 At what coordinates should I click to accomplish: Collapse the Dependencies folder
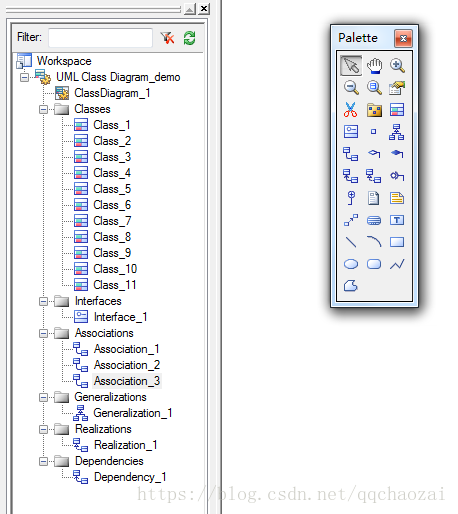tap(43, 461)
